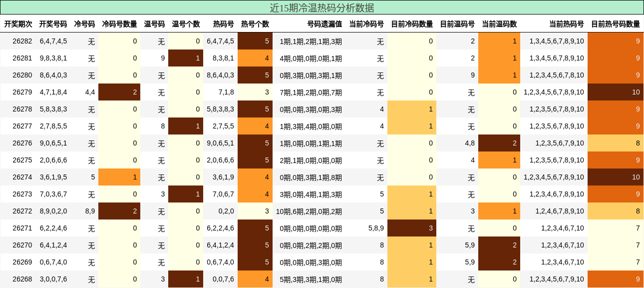This screenshot has height=288, width=644.
Task: Click current warm numbers 4,8 in row 26276
Action: (x=470, y=143)
